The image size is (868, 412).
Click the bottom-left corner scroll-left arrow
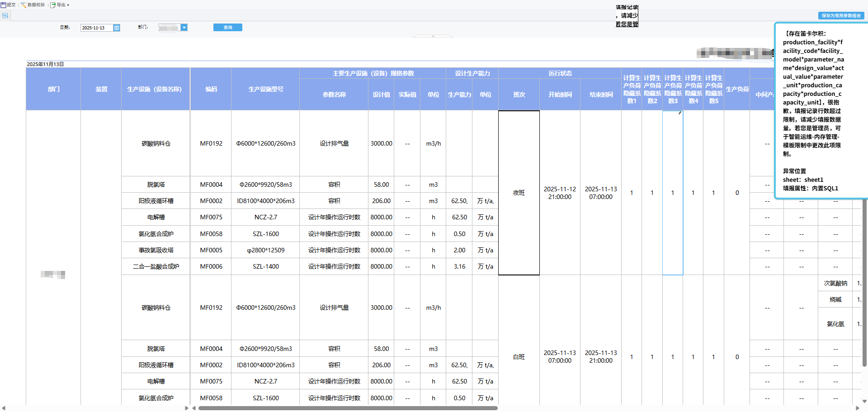[x=4, y=408]
